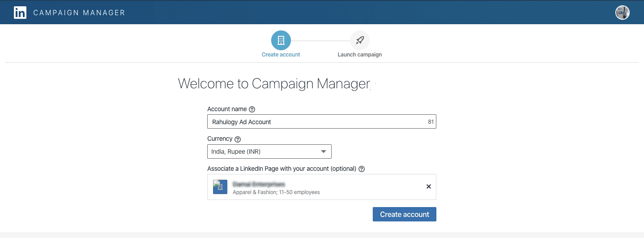Click the Create account button
Screen dimensions: 644x238
(405, 214)
